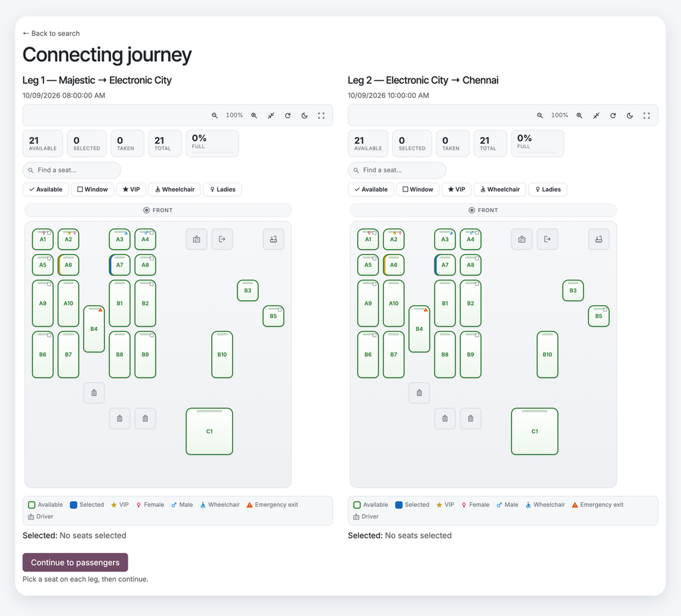Click the zoom-out magnifier in Leg 1 toolbar
This screenshot has height=616, width=681.
pyautogui.click(x=215, y=116)
